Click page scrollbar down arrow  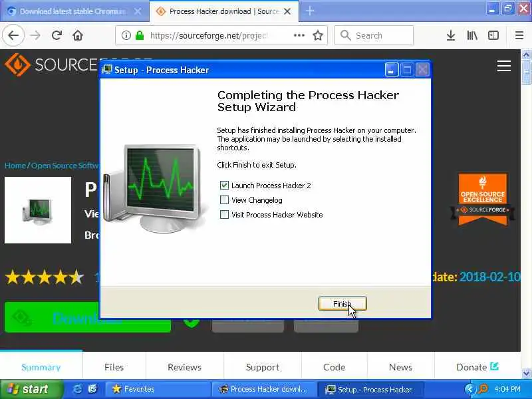526,373
